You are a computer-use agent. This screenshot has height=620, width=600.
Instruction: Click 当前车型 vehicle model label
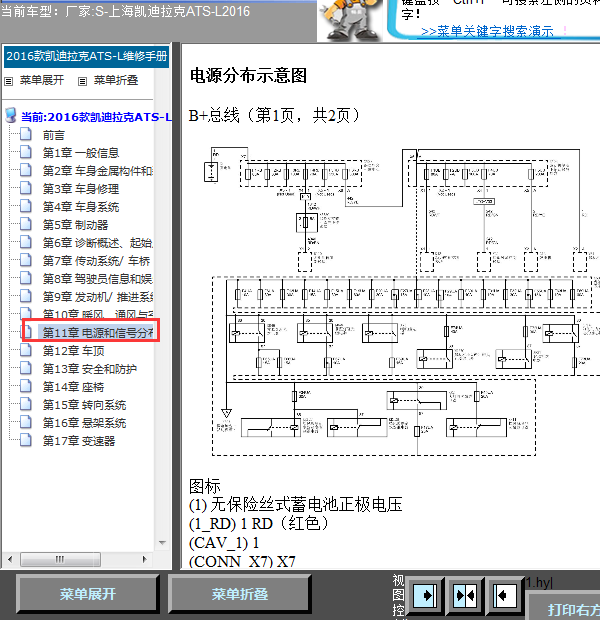tap(125, 11)
